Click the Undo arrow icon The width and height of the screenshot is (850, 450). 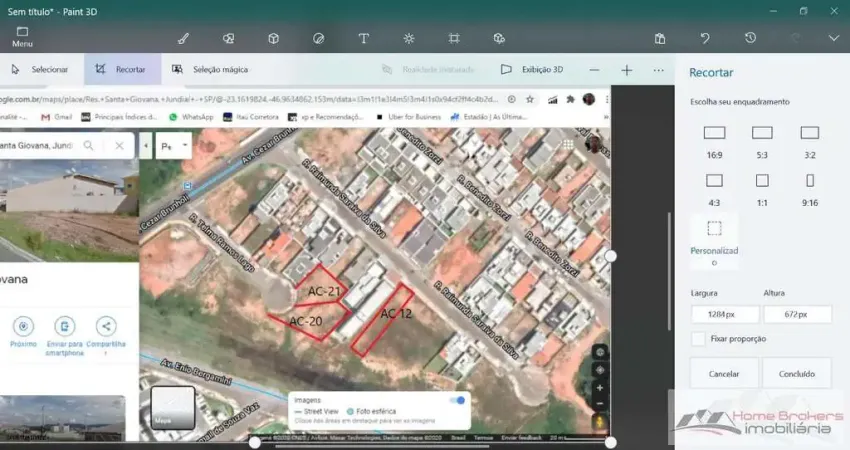(705, 38)
